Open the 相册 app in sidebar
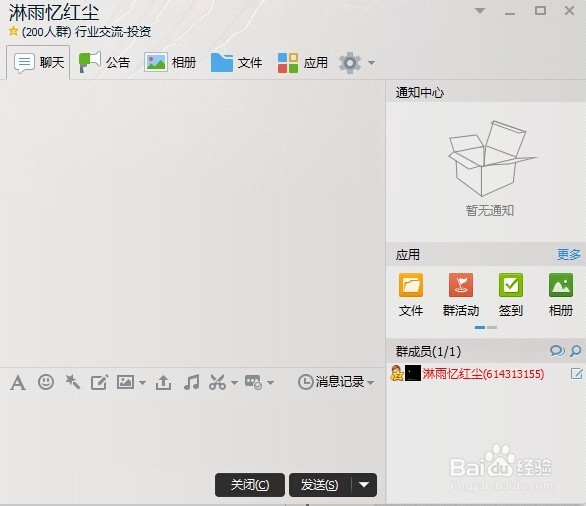This screenshot has height=506, width=586. (x=561, y=295)
